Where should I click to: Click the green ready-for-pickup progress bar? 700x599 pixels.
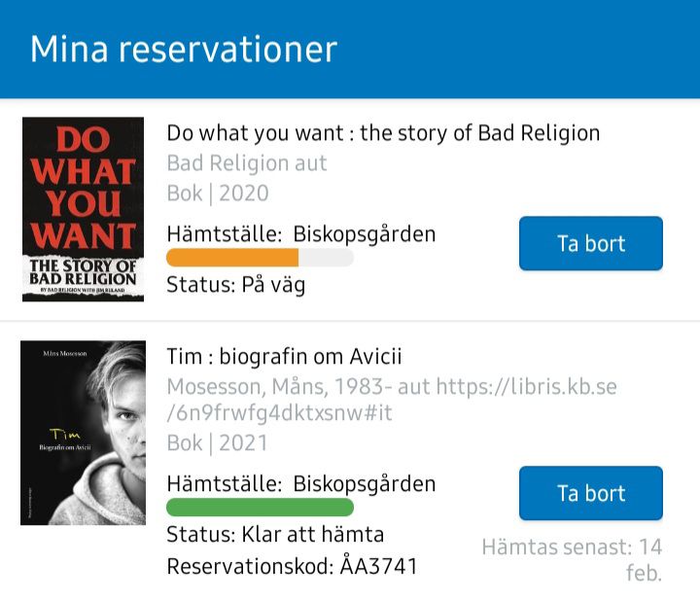point(260,508)
